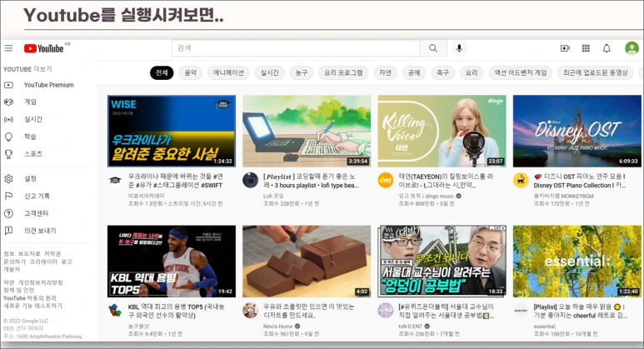Select the 농구 filter chip
Viewport: 644px width, 349px height.
pyautogui.click(x=302, y=72)
